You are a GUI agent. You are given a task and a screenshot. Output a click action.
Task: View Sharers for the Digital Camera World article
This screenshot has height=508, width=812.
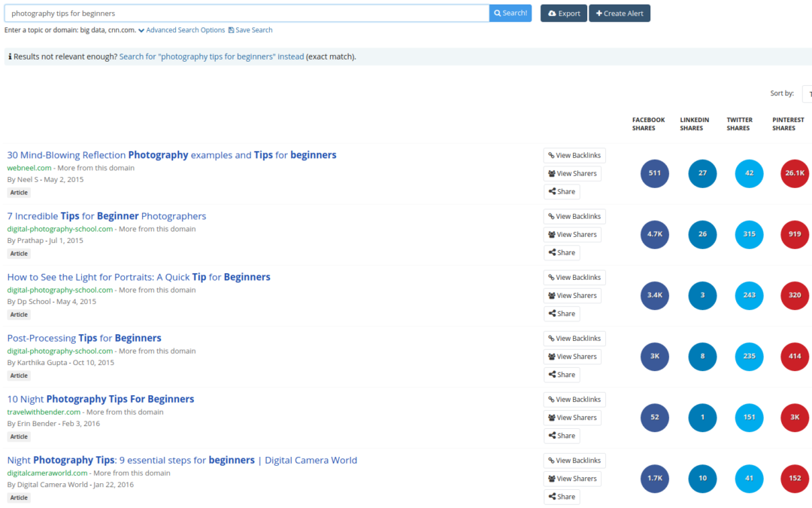(x=572, y=479)
